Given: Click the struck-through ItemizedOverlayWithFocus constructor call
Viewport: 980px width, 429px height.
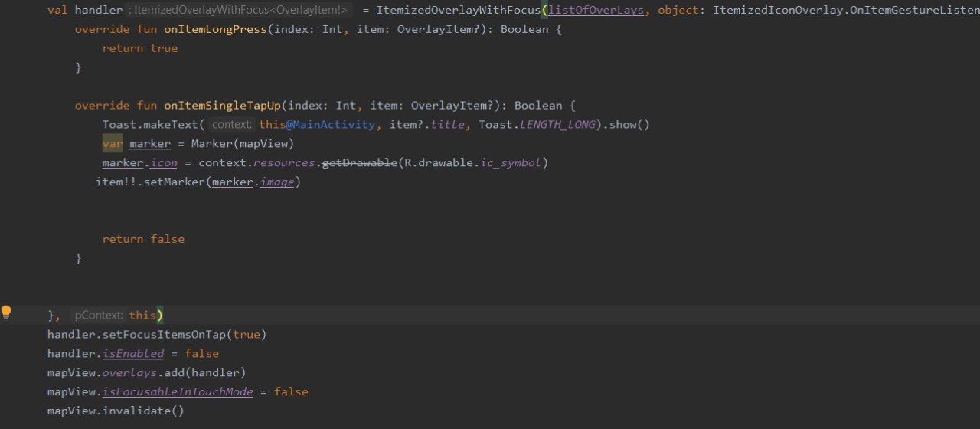Looking at the screenshot, I should click(x=459, y=10).
